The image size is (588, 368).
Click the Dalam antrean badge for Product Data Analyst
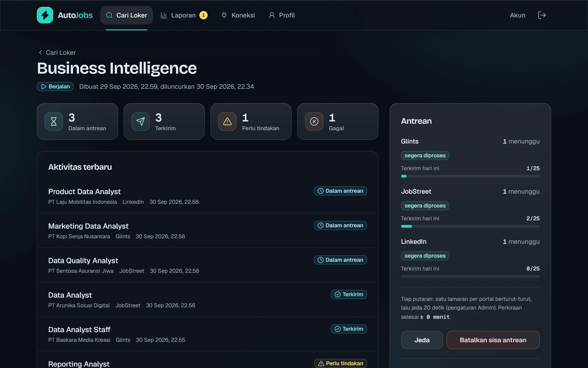[x=340, y=191]
